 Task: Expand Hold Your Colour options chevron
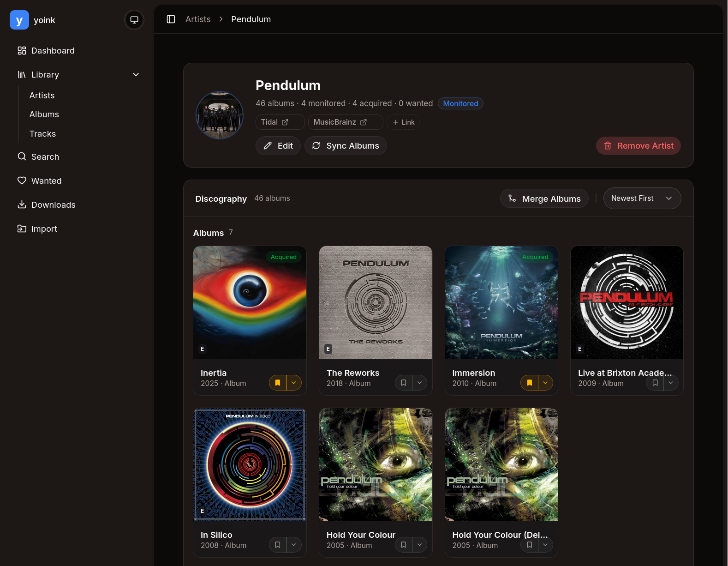click(x=420, y=545)
